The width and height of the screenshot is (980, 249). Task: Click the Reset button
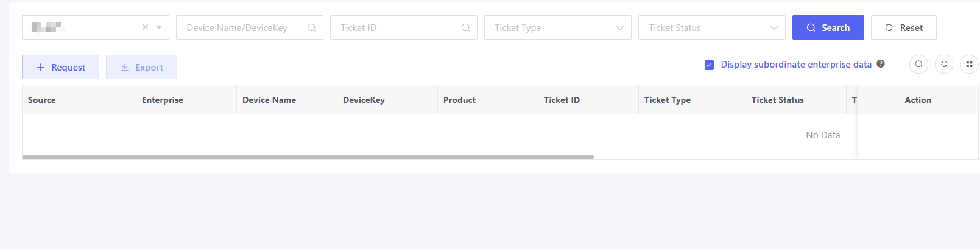coord(903,28)
